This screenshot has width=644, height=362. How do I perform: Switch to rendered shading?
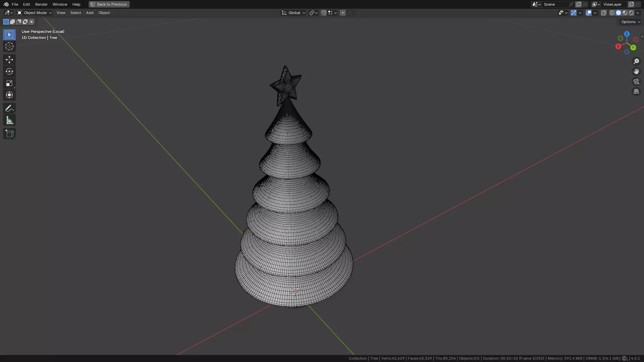click(631, 13)
